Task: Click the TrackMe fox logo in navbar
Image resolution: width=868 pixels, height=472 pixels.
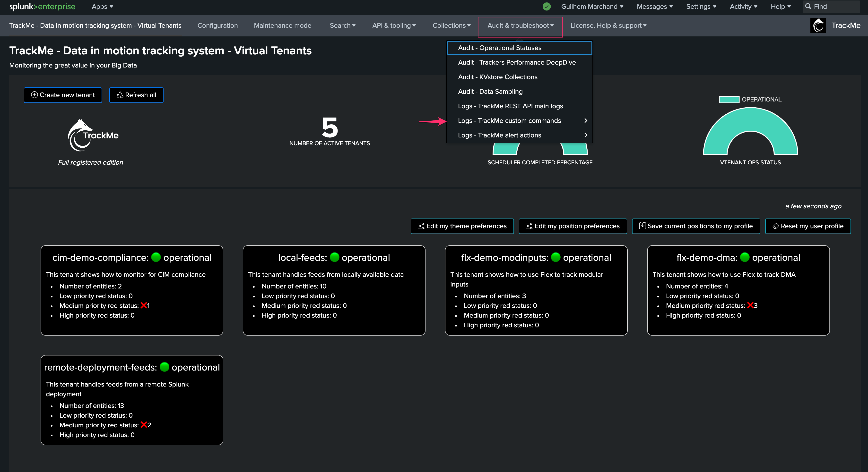Action: click(x=818, y=25)
